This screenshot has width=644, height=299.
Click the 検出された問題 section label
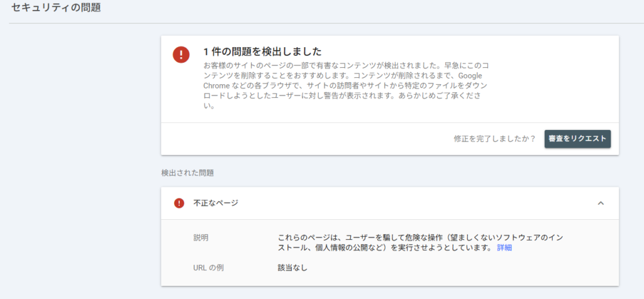(188, 172)
